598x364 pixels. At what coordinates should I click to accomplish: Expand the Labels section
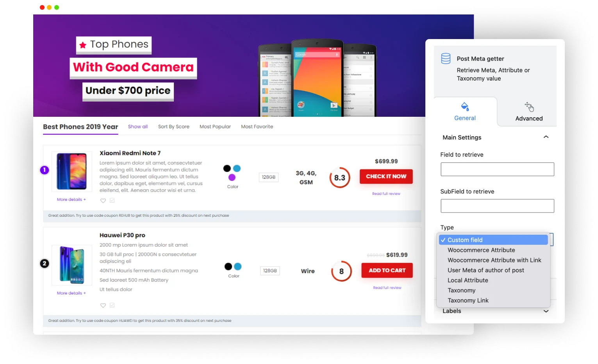[x=546, y=311]
